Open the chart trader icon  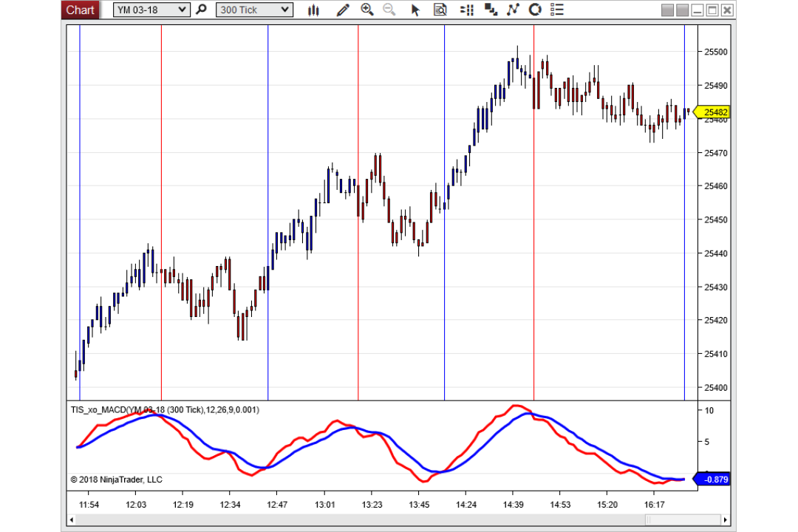point(466,10)
